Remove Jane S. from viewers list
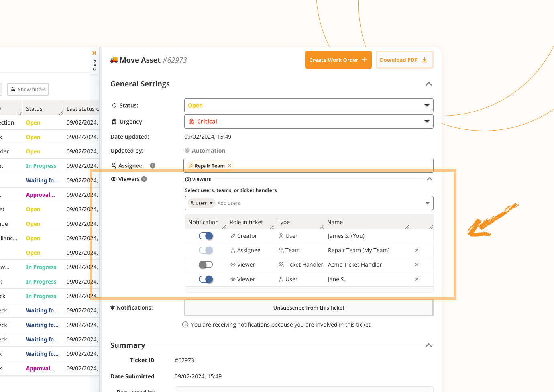Viewport: 554px width, 392px height. pyautogui.click(x=416, y=279)
